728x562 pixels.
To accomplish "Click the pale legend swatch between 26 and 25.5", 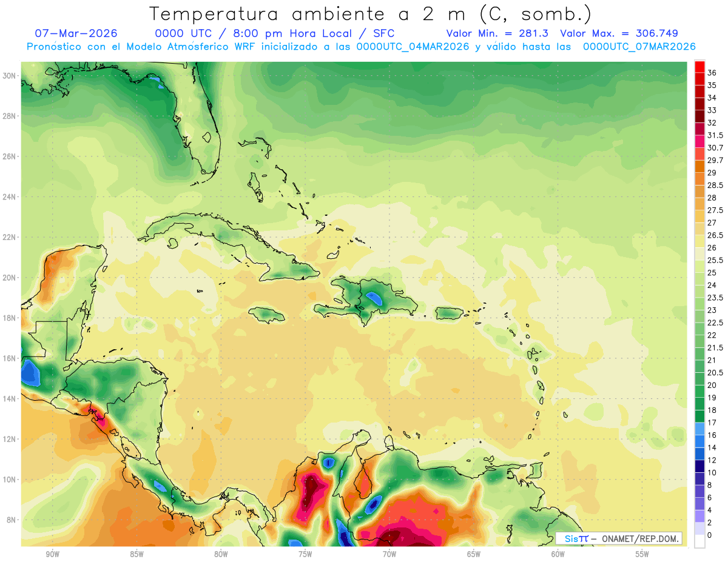I will (699, 254).
